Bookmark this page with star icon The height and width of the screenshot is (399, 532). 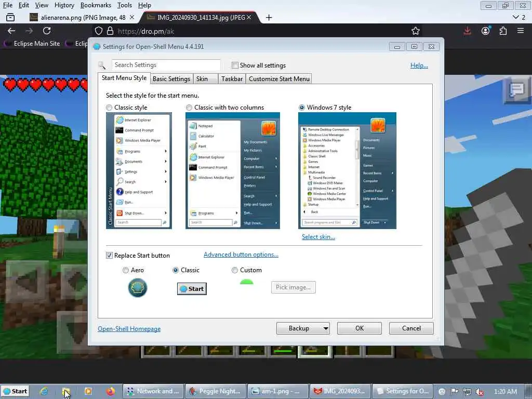[416, 31]
